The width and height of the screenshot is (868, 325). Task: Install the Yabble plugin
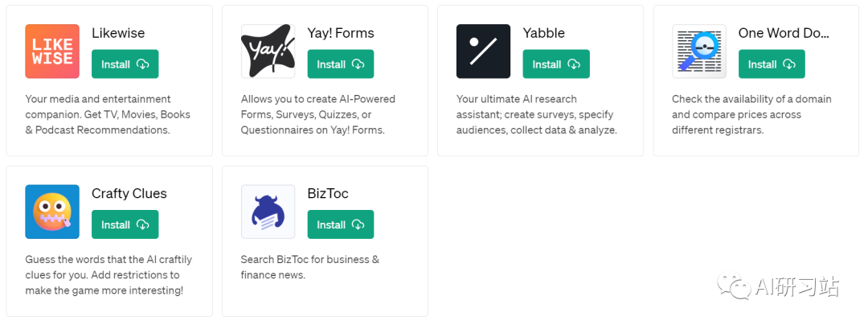(x=556, y=64)
